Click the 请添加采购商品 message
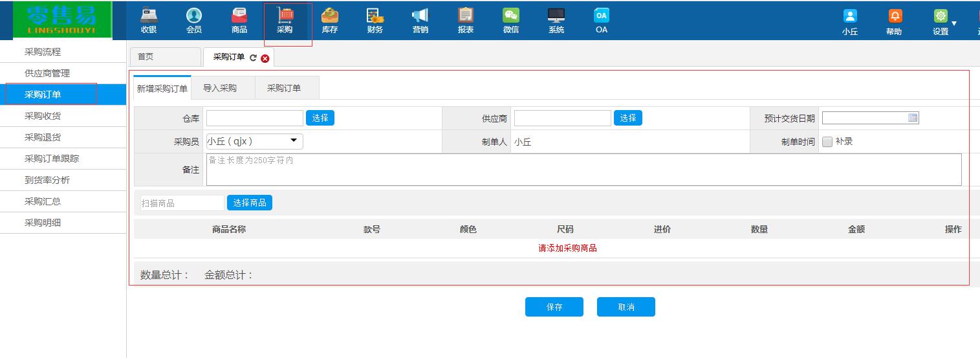The height and width of the screenshot is (358, 980). [567, 248]
